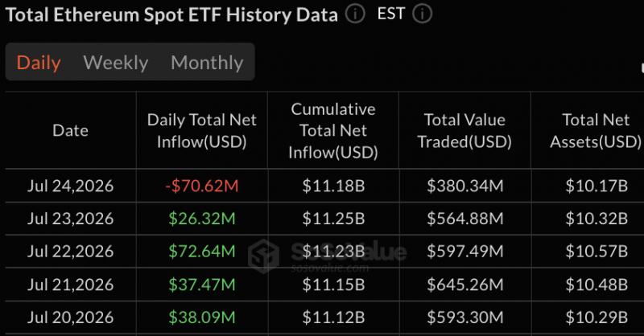Click the $11.12B cumulative inflow cell

333,318
